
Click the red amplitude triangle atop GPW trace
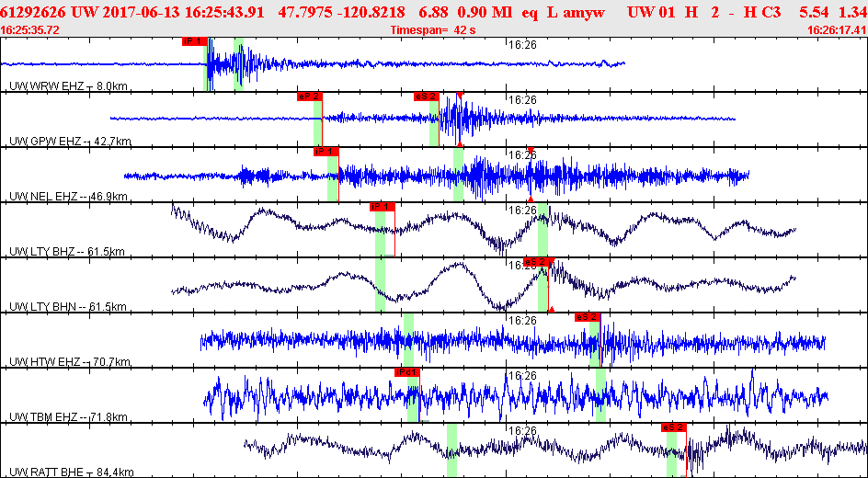click(460, 96)
